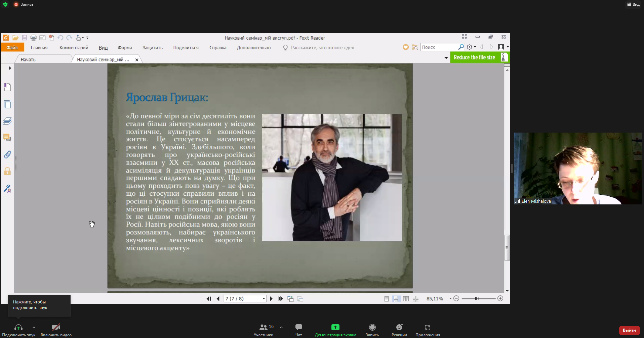
Task: Open the document tabs list dropdown arrow
Action: 446,58
